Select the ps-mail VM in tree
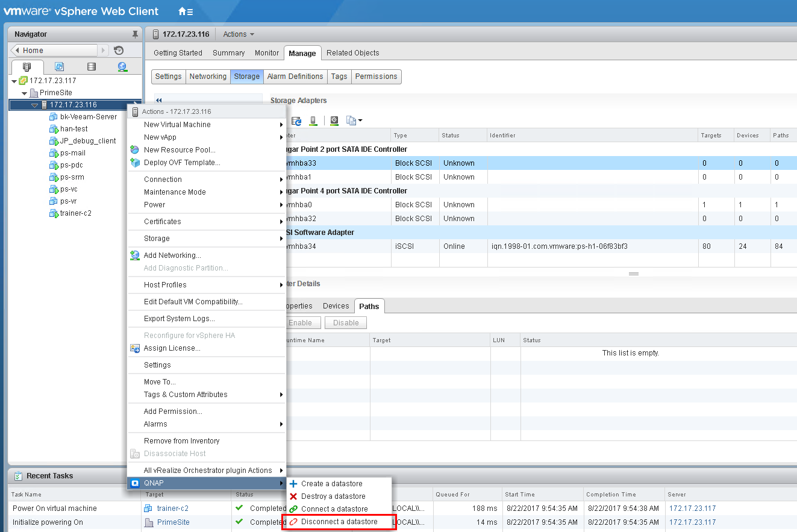Viewport: 797px width, 532px height. click(x=73, y=153)
